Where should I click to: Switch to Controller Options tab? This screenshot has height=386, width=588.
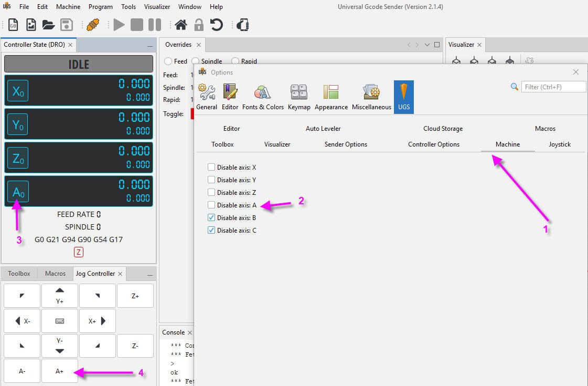tap(433, 144)
